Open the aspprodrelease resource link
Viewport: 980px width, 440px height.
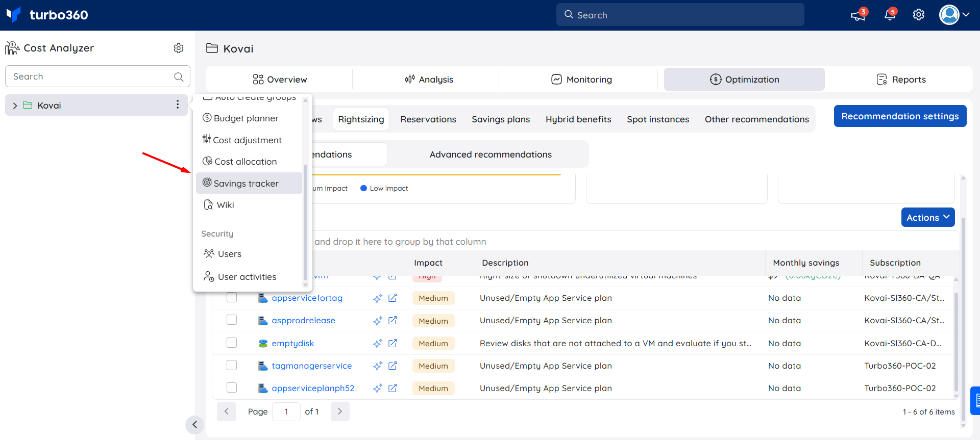pyautogui.click(x=303, y=320)
